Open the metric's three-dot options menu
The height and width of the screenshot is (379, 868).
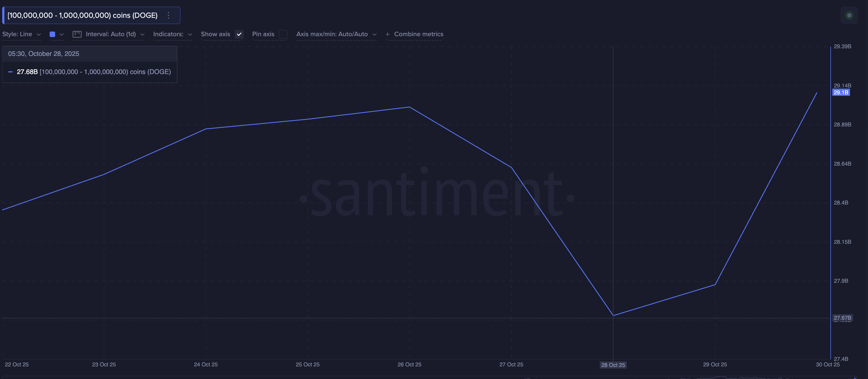168,15
